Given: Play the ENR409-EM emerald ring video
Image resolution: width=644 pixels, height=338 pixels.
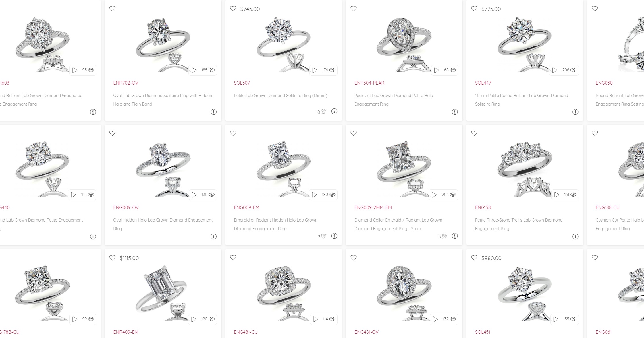Looking at the screenshot, I should coord(194,319).
